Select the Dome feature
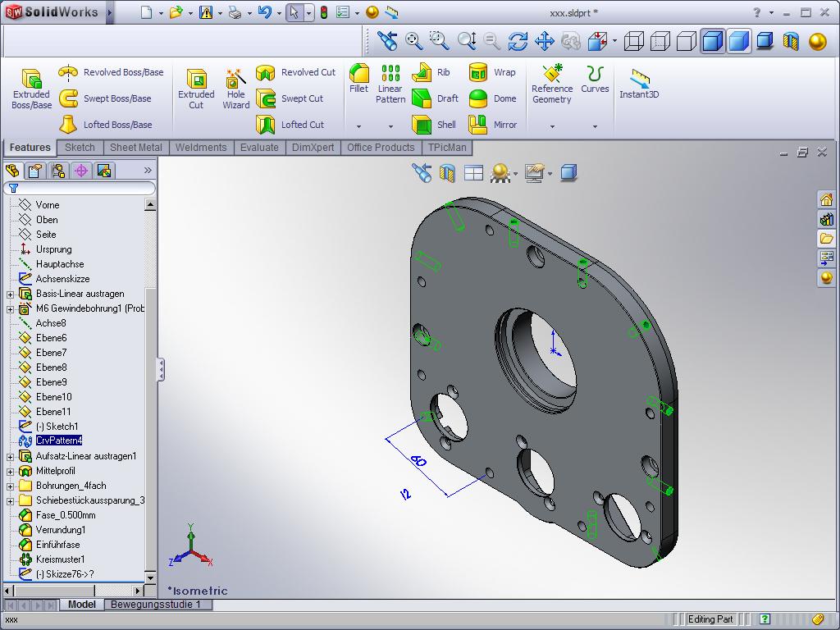This screenshot has height=630, width=840. pyautogui.click(x=492, y=98)
